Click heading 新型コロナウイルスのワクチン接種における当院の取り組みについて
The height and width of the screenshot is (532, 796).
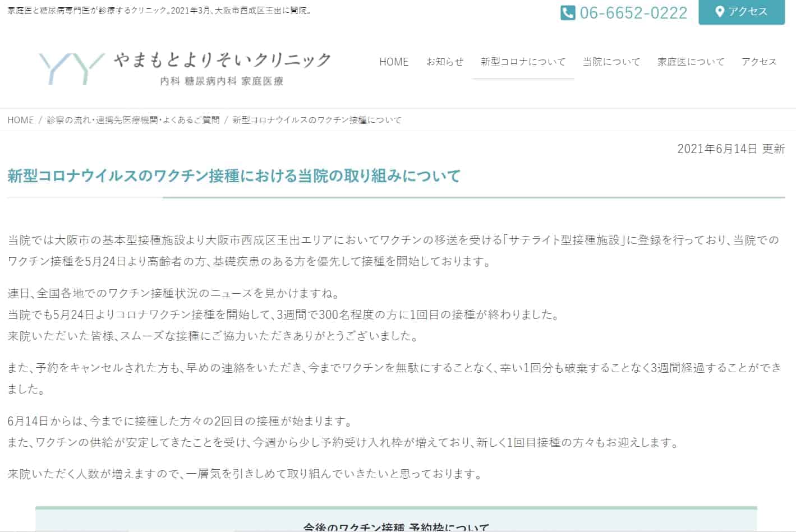coord(234,176)
